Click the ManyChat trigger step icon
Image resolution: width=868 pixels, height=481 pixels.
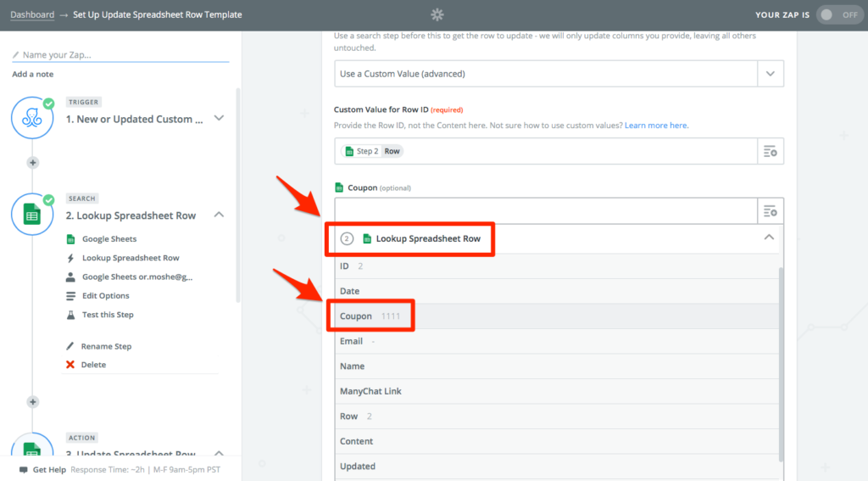[x=32, y=117]
